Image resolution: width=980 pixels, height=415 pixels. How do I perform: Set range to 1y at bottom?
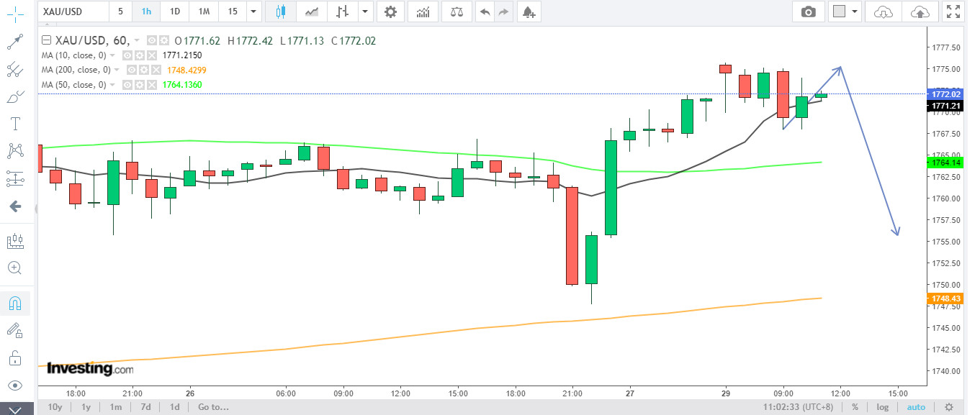[86, 407]
